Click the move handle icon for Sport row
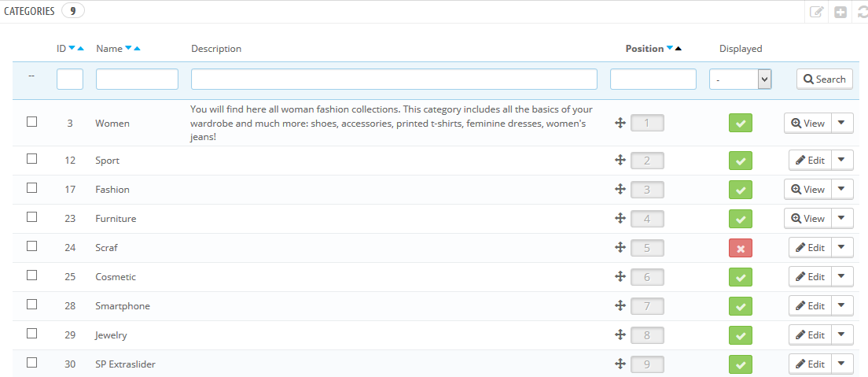 point(620,161)
